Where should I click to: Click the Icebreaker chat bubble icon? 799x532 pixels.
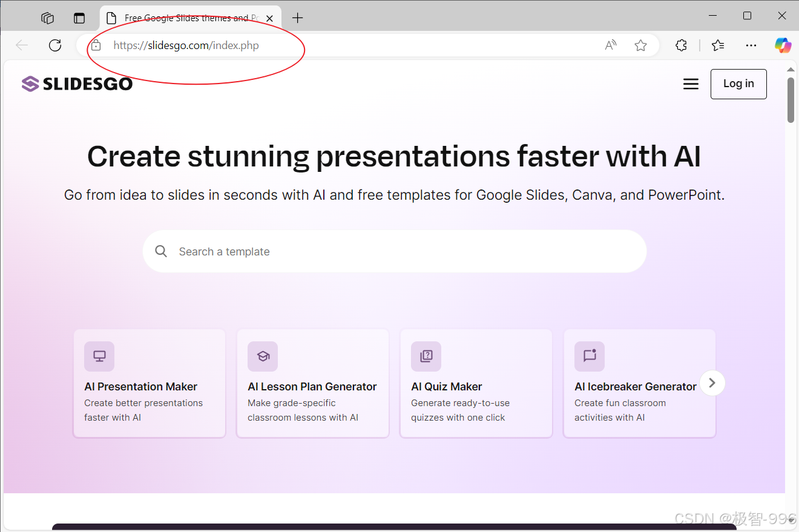click(x=590, y=356)
